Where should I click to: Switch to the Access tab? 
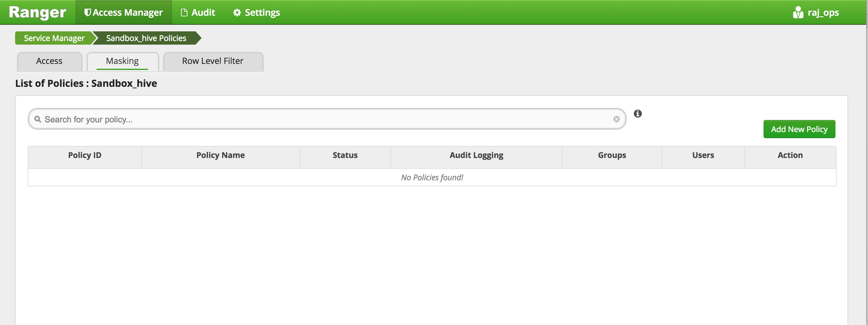[x=49, y=61]
